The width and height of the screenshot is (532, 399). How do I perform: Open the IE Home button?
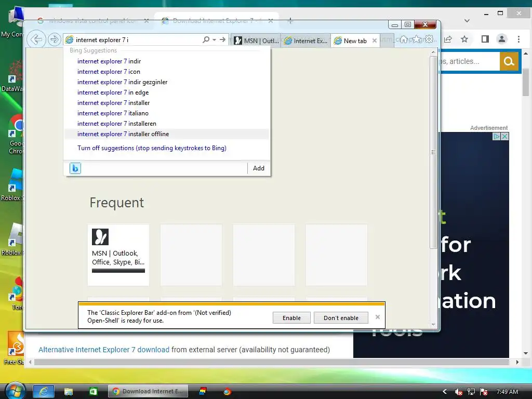403,39
